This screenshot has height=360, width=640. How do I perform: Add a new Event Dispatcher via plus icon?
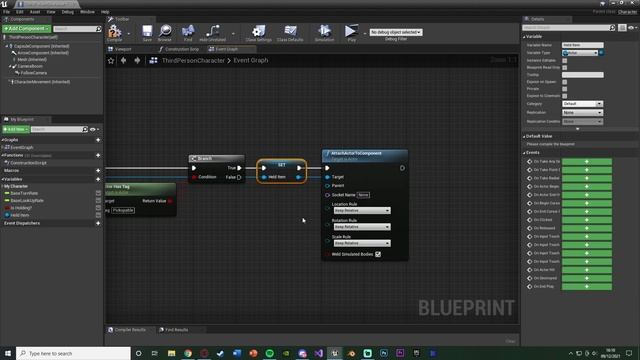click(x=98, y=223)
